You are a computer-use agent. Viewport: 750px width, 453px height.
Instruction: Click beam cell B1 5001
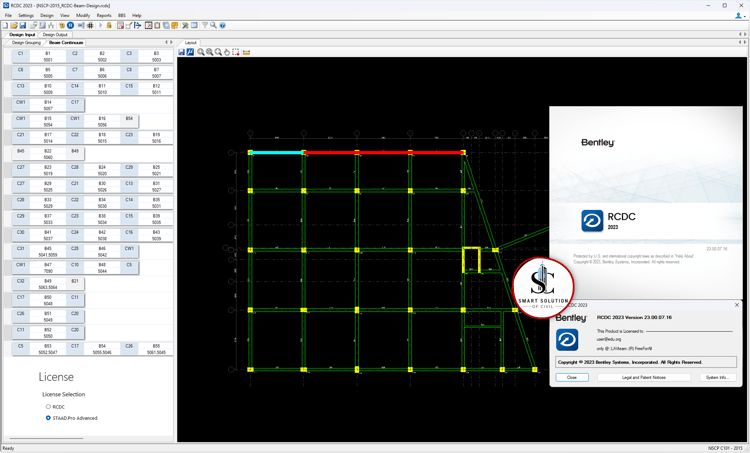click(x=48, y=56)
